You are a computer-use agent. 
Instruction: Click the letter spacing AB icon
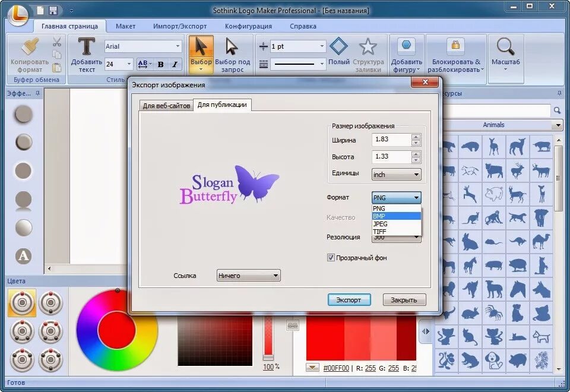click(x=144, y=64)
